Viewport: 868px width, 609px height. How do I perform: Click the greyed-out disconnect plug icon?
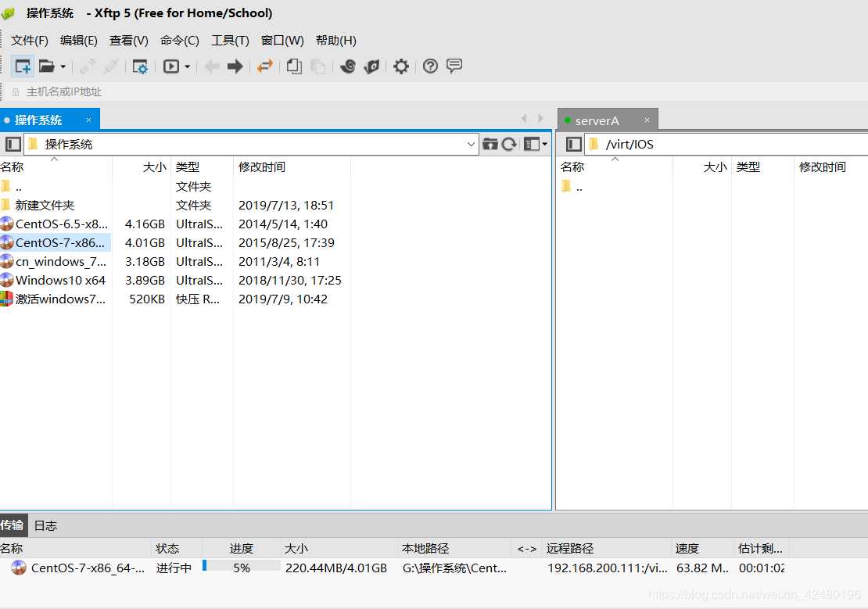pos(111,66)
